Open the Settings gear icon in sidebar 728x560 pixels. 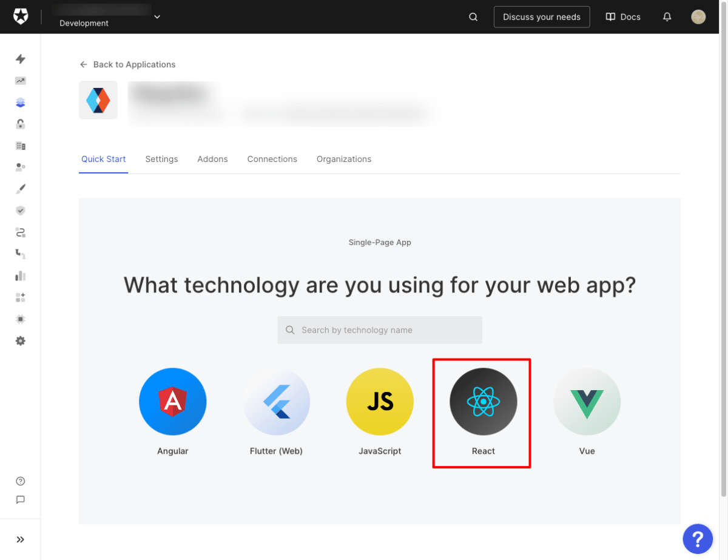[21, 341]
